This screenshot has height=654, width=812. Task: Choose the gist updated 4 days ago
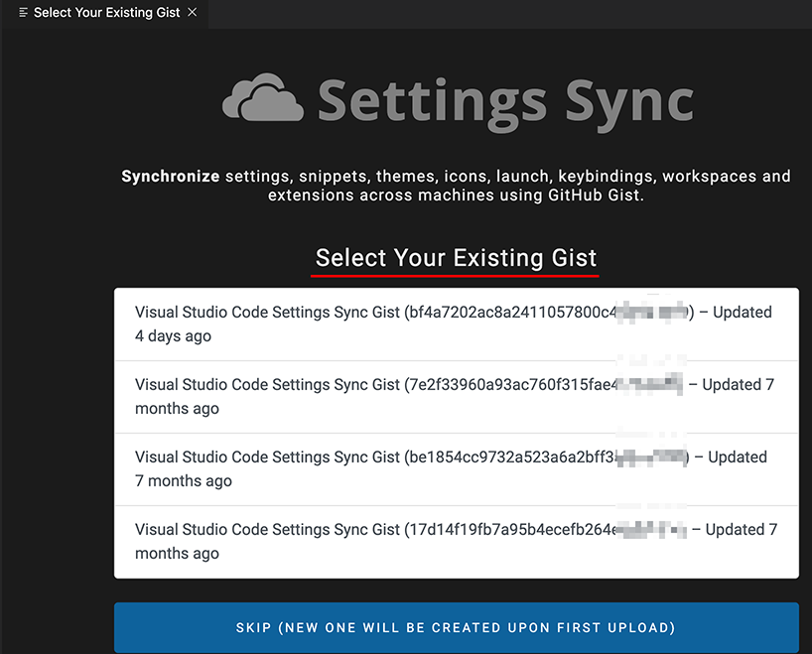point(457,325)
